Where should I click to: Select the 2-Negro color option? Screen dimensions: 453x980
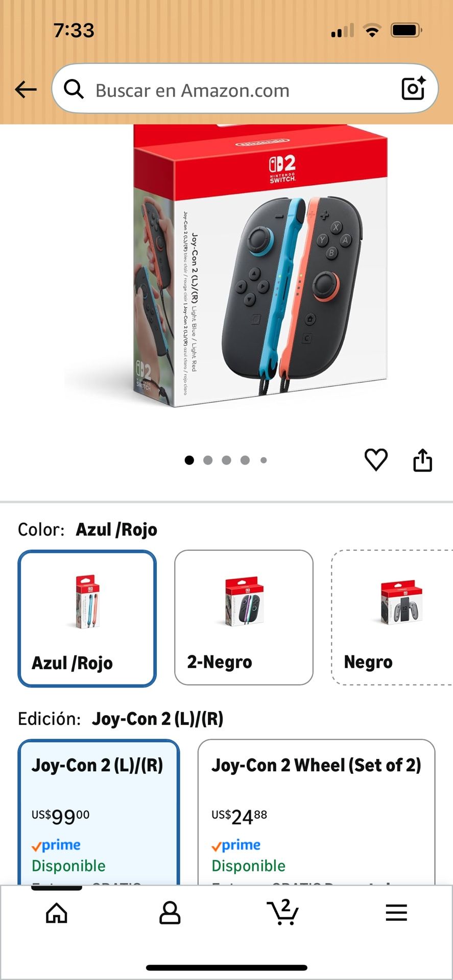[244, 618]
